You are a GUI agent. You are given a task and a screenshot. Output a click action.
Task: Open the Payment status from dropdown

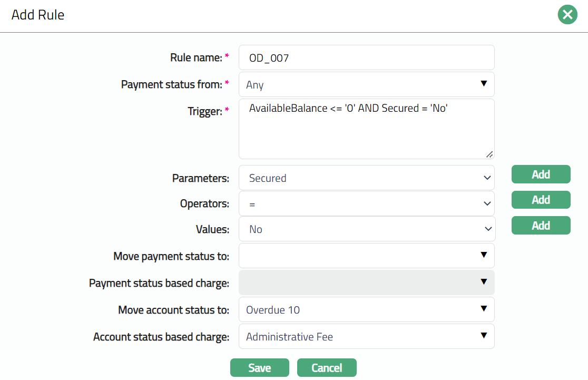pos(366,84)
